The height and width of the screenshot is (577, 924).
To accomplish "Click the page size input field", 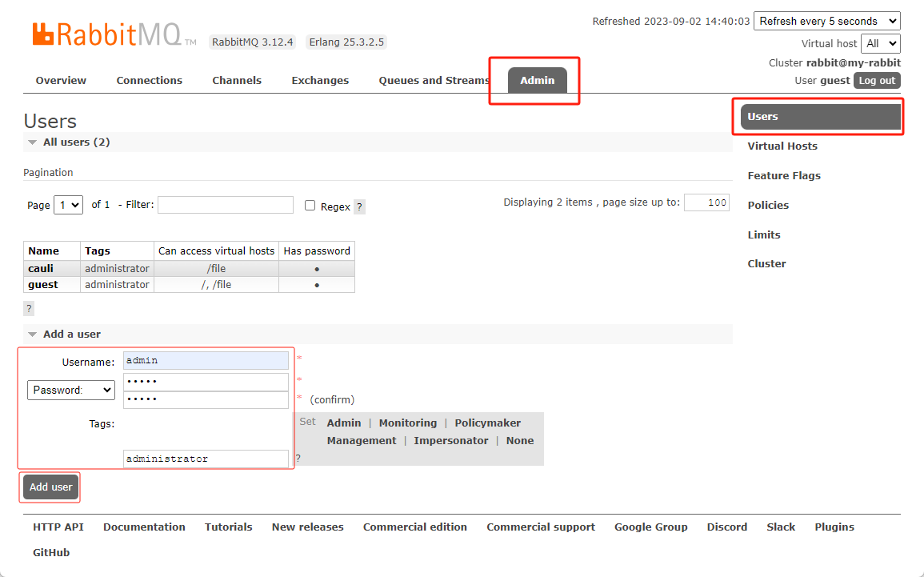I will pyautogui.click(x=706, y=202).
